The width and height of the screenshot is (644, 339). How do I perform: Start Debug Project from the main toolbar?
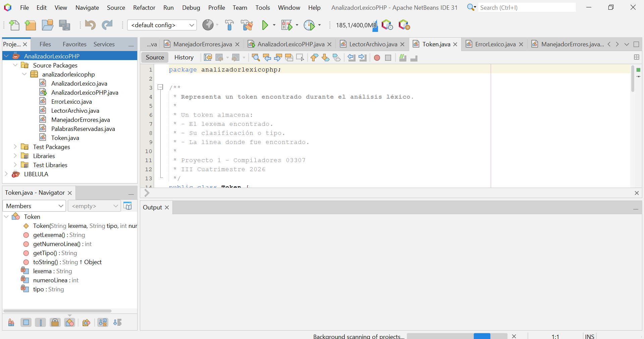[287, 25]
